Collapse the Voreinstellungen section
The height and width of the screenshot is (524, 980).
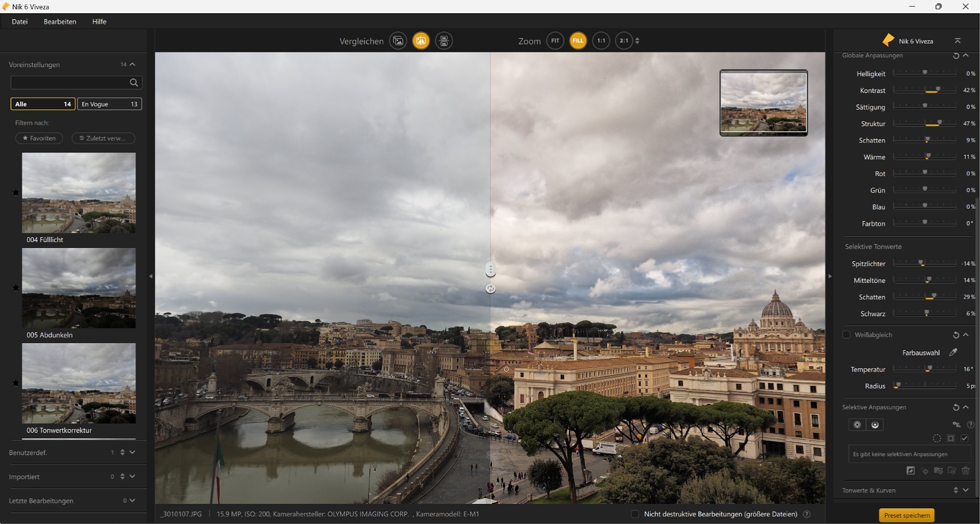click(132, 64)
